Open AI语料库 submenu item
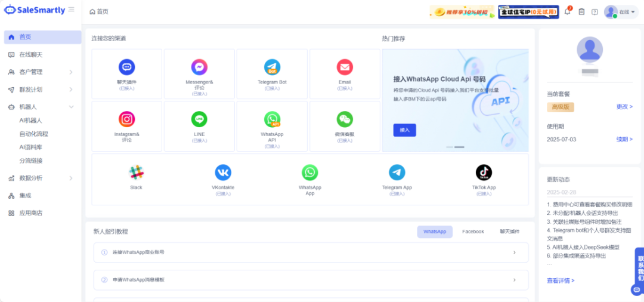644x302 pixels. [31, 147]
